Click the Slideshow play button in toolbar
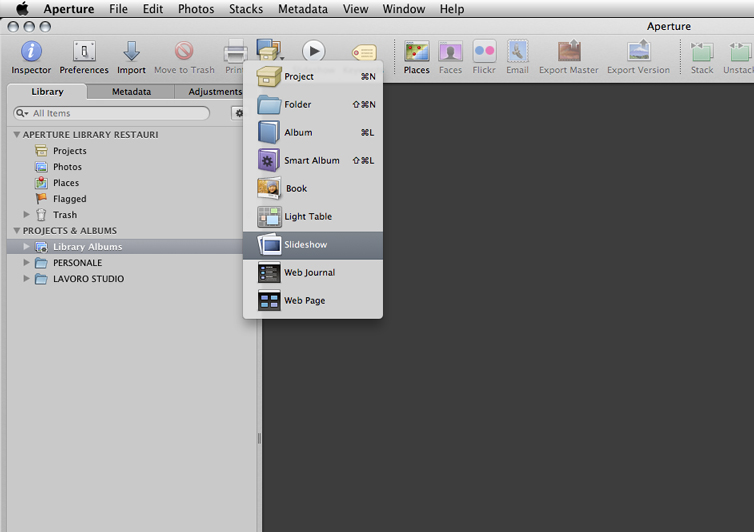The image size is (754, 532). click(314, 51)
